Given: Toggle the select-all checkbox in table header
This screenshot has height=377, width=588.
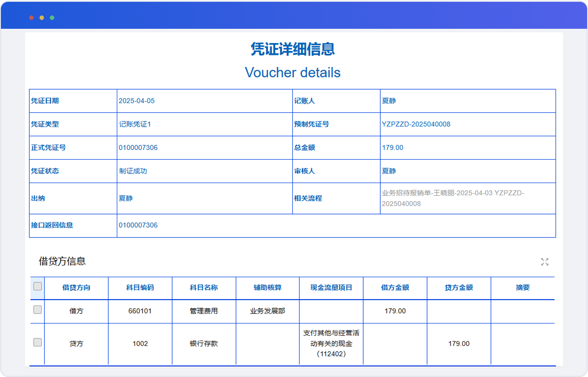Looking at the screenshot, I should [38, 287].
